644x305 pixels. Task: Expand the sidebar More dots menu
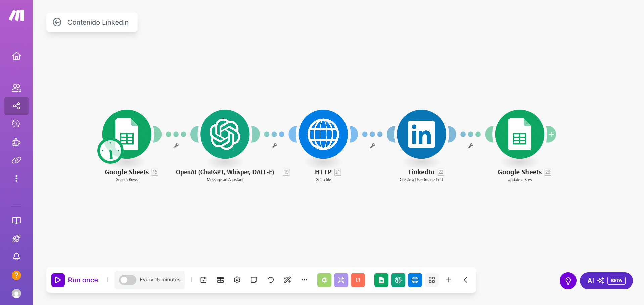coord(16,178)
